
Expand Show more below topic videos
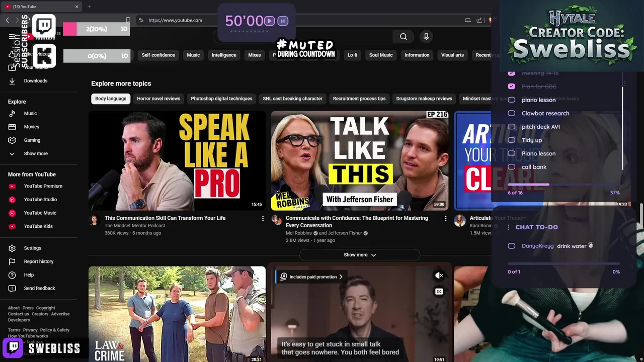[360, 255]
